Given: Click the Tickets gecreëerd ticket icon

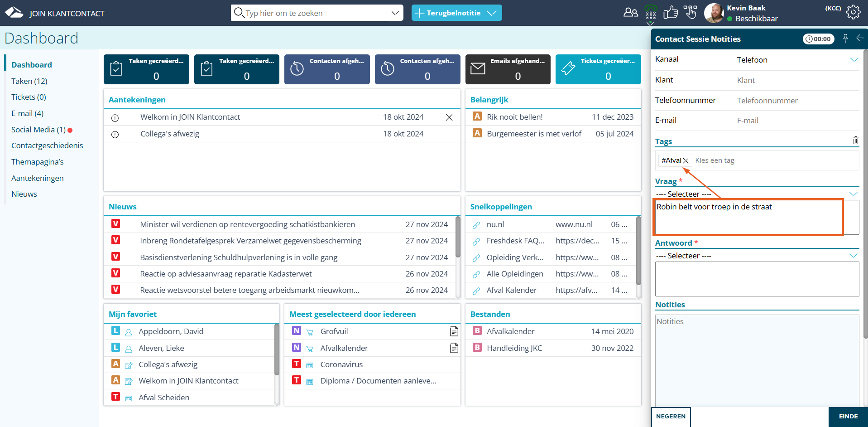Looking at the screenshot, I should click(568, 68).
